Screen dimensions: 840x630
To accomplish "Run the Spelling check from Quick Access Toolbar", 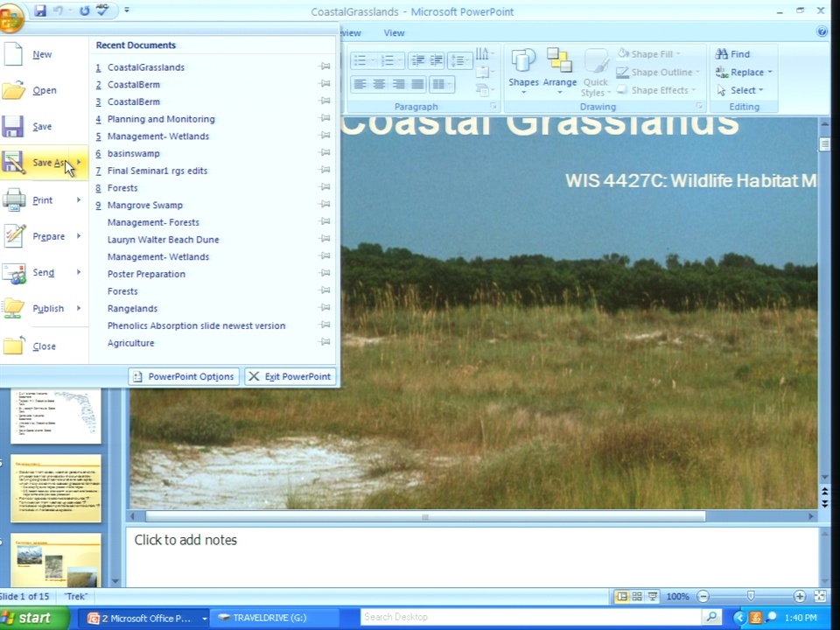I will (101, 10).
